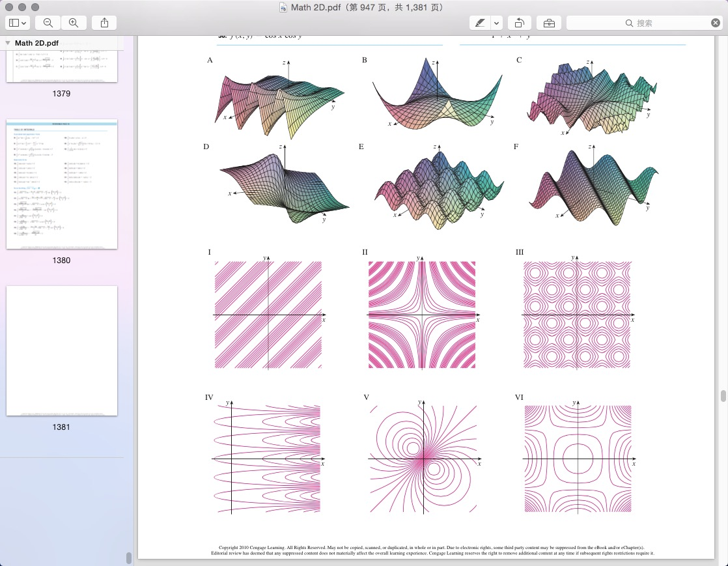Click the zoom in magnifier button

(x=74, y=23)
